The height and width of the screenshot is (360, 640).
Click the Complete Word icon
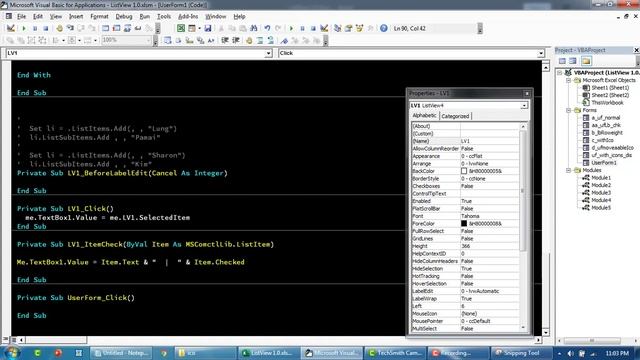211,40
